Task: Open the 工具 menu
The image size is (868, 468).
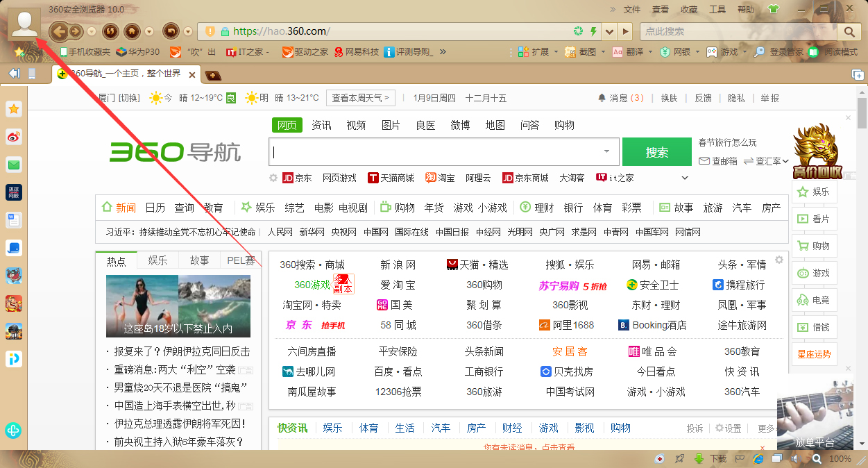Action: coord(717,9)
